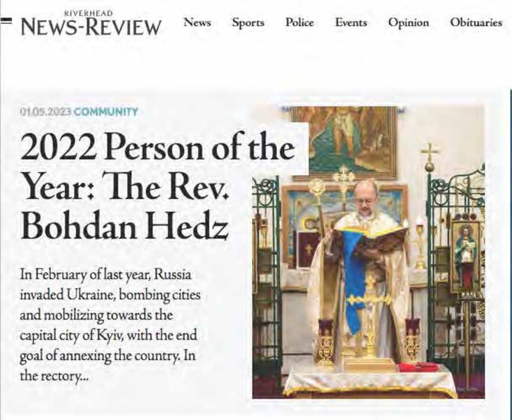Select Police in the navigation bar
This screenshot has height=420, width=512.
[x=299, y=23]
